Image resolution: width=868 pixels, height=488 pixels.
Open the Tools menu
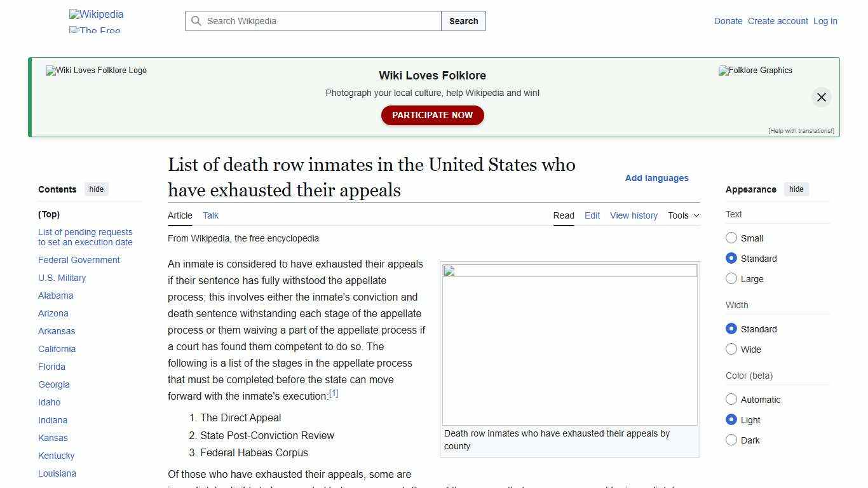682,215
